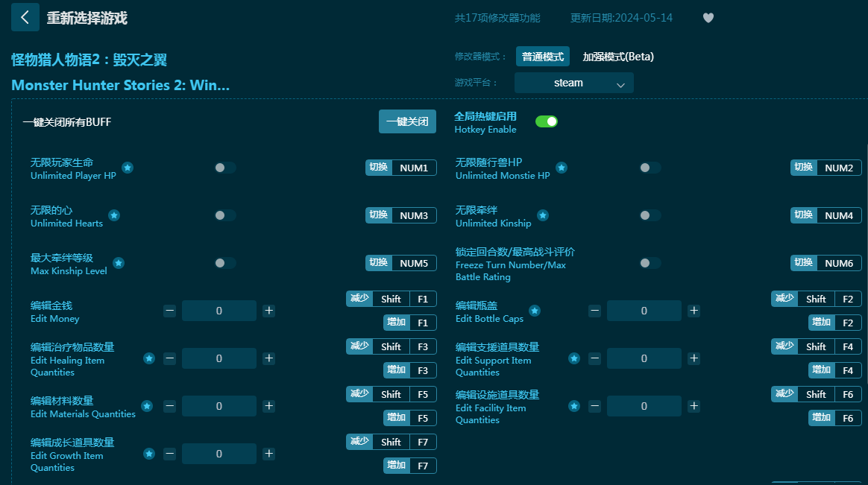Increase Facility Item Quantities with plus
868x485 pixels.
tap(694, 406)
